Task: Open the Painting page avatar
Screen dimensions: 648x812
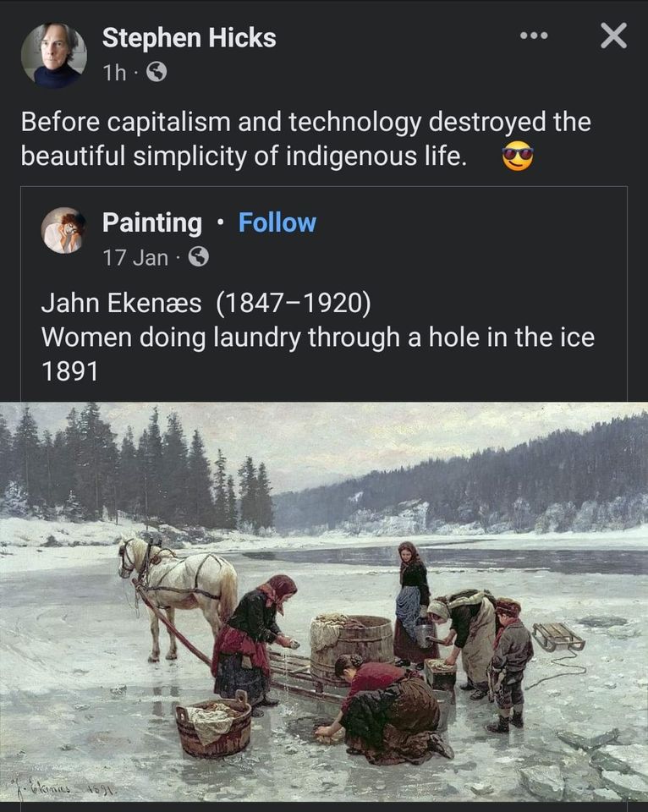Action: pos(63,230)
